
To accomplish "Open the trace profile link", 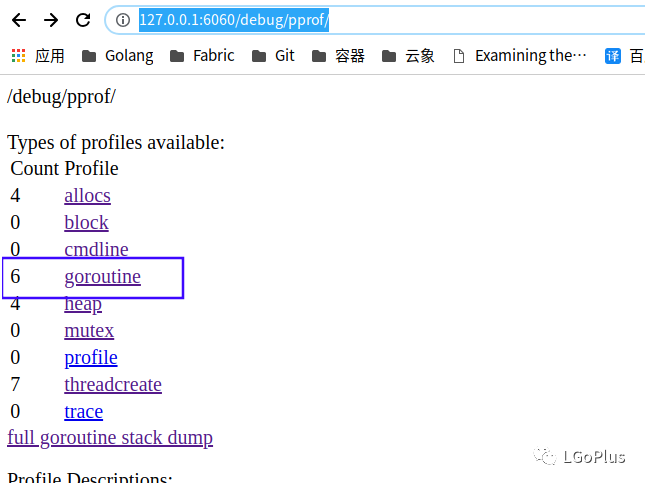I will (x=84, y=411).
